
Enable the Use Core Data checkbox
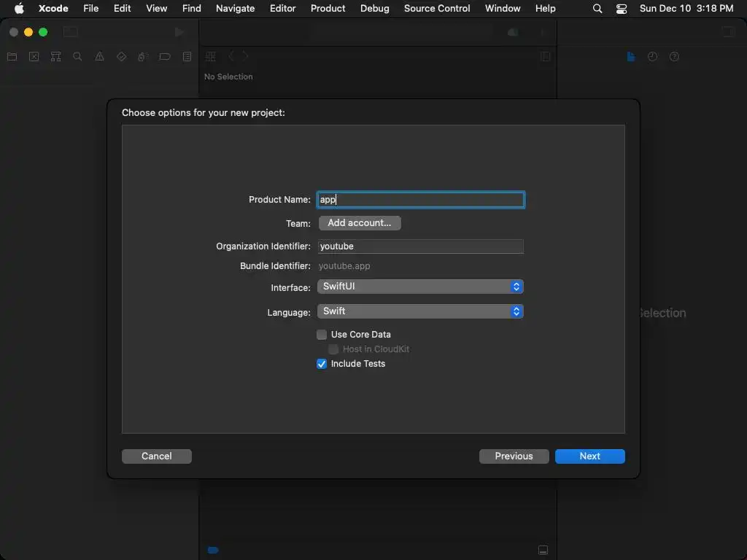point(322,335)
